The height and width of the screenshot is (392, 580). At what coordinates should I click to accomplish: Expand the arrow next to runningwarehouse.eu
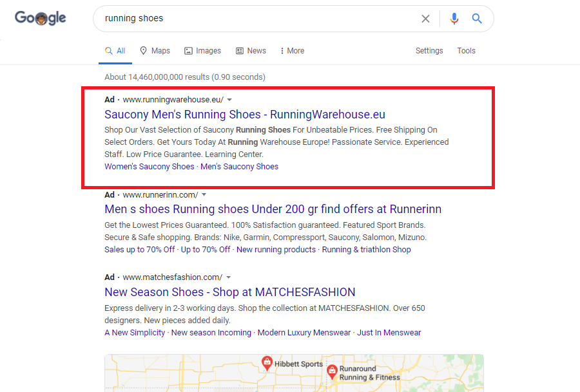pos(229,100)
